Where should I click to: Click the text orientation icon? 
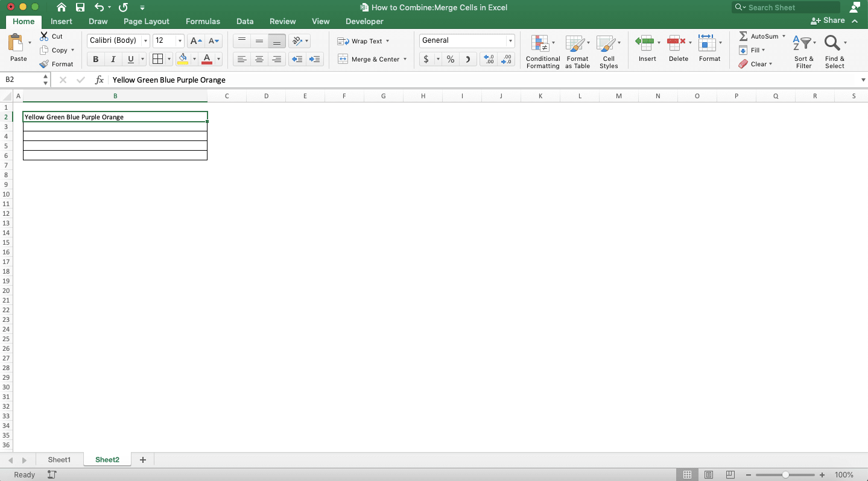[x=297, y=41]
